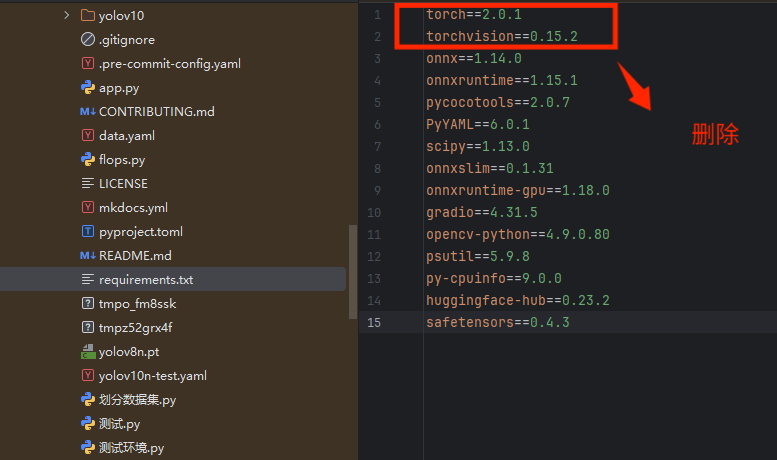This screenshot has height=460, width=777.
Task: Click the 测试.py Python icon
Action: 88,424
